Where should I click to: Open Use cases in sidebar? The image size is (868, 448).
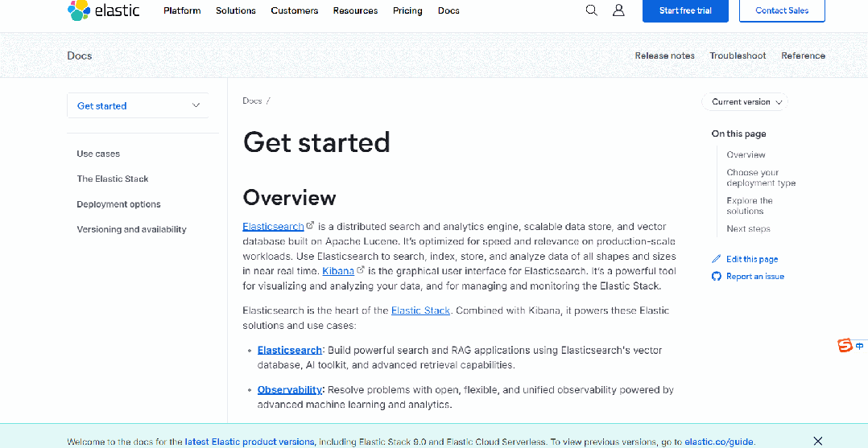point(98,154)
